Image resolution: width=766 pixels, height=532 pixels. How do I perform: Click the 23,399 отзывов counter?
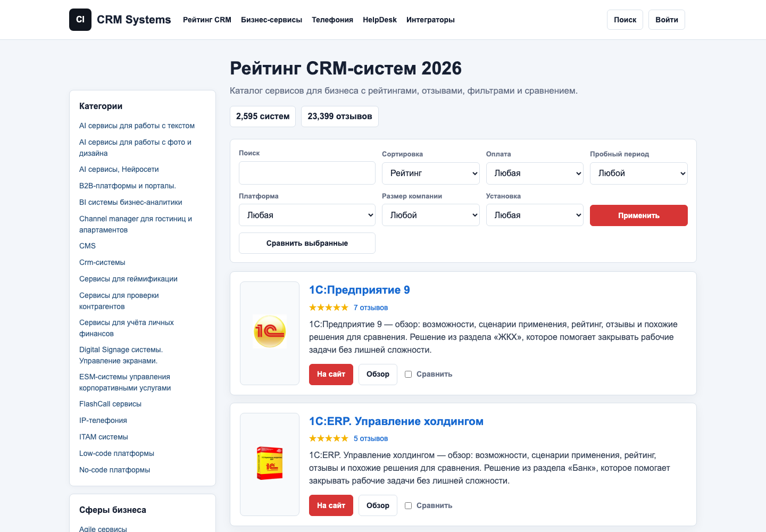point(340,117)
